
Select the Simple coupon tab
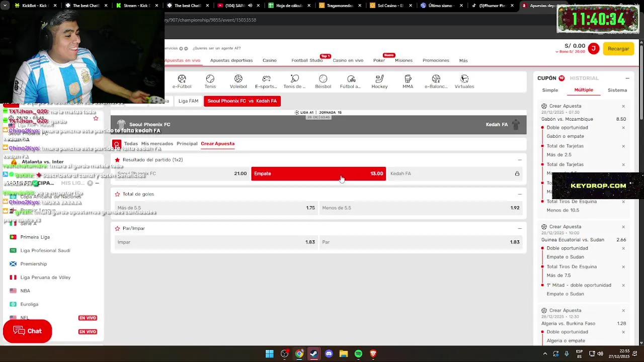[x=550, y=90]
